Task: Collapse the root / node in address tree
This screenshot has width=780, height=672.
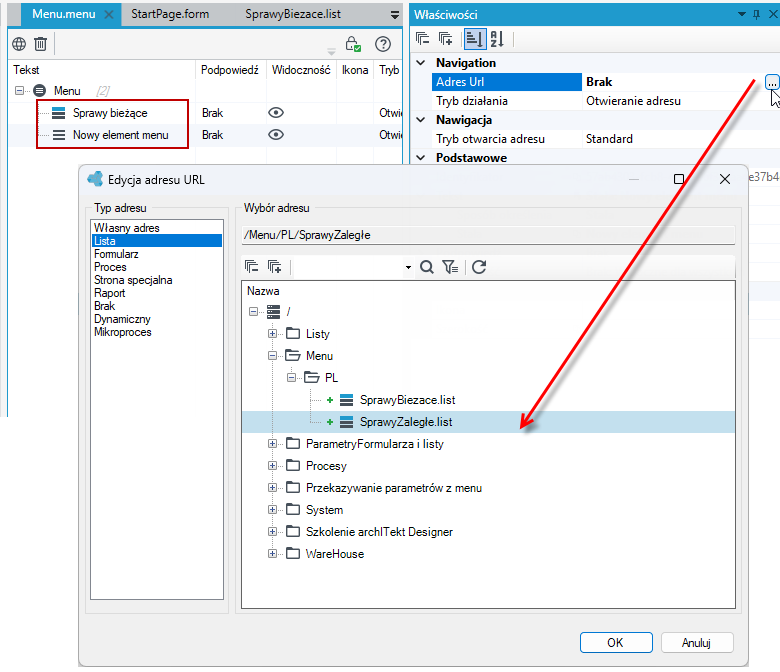Action: pyautogui.click(x=253, y=312)
